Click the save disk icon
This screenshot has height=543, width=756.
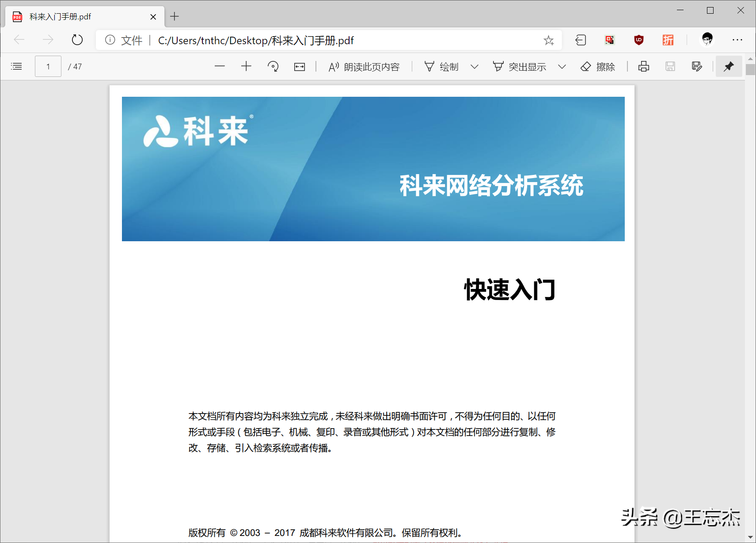[670, 66]
